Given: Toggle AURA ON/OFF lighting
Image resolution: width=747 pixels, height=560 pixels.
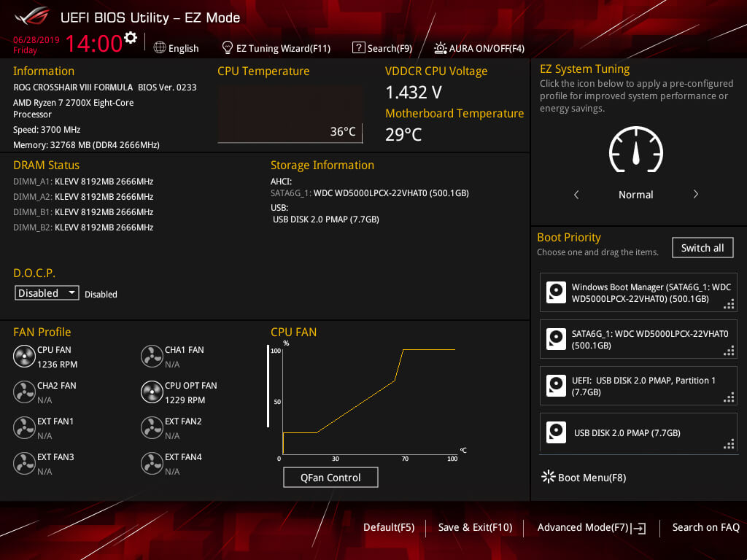Looking at the screenshot, I should [x=479, y=48].
